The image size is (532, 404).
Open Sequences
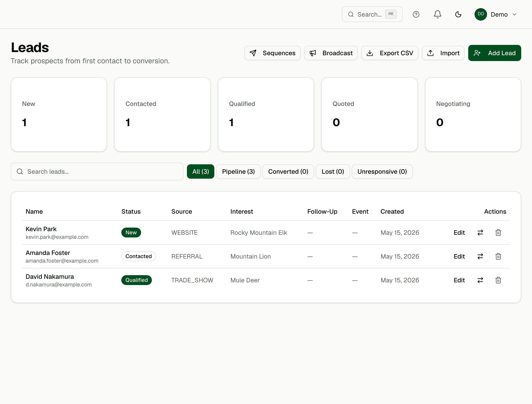[272, 53]
